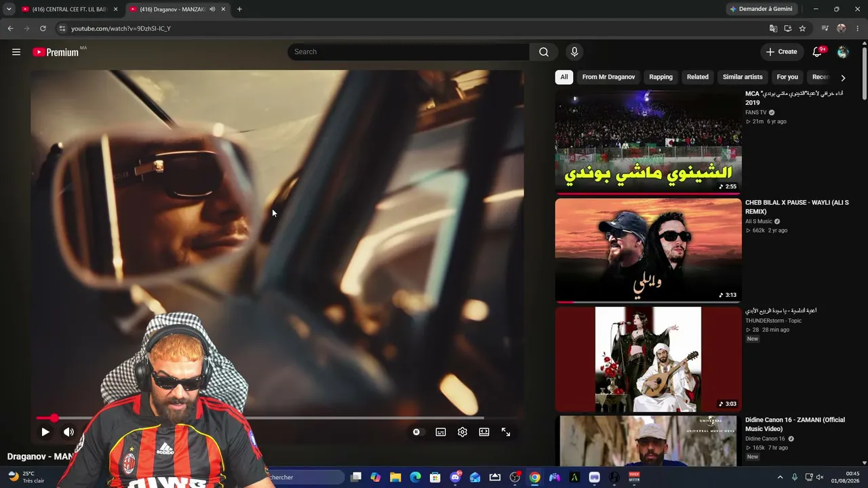Open CHEB BILAL X PAUSE - WAYLI title
The image size is (868, 488).
[797, 207]
